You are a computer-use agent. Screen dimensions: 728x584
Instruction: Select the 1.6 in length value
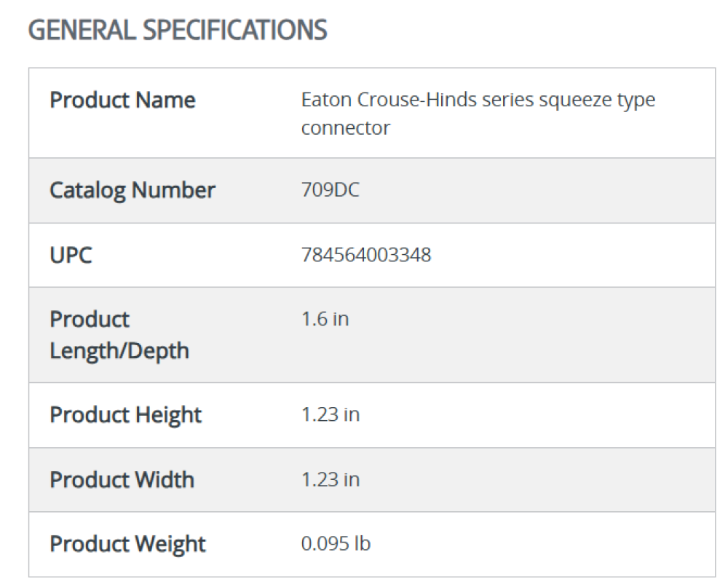[325, 319]
